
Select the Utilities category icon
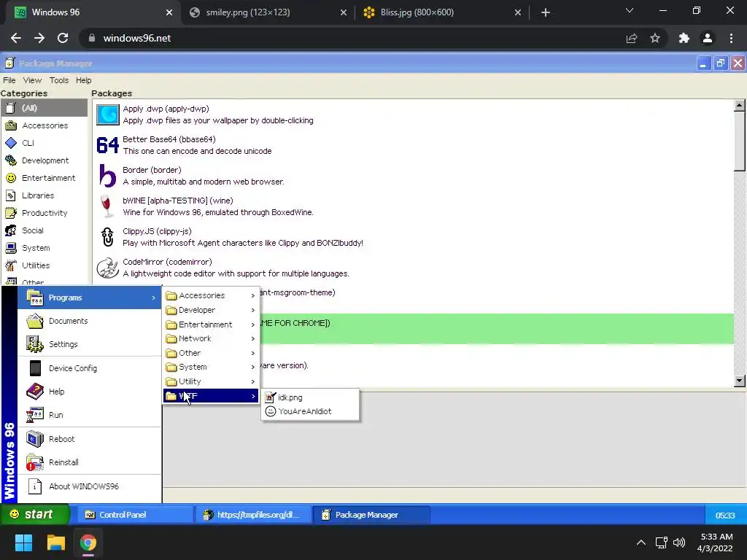(11, 265)
